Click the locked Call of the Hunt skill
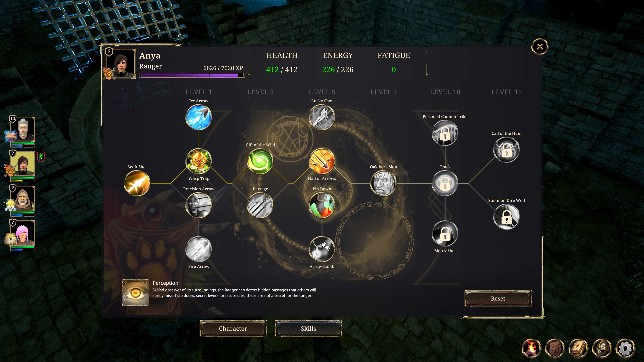Viewport: 644px width, 362px height. 506,150
